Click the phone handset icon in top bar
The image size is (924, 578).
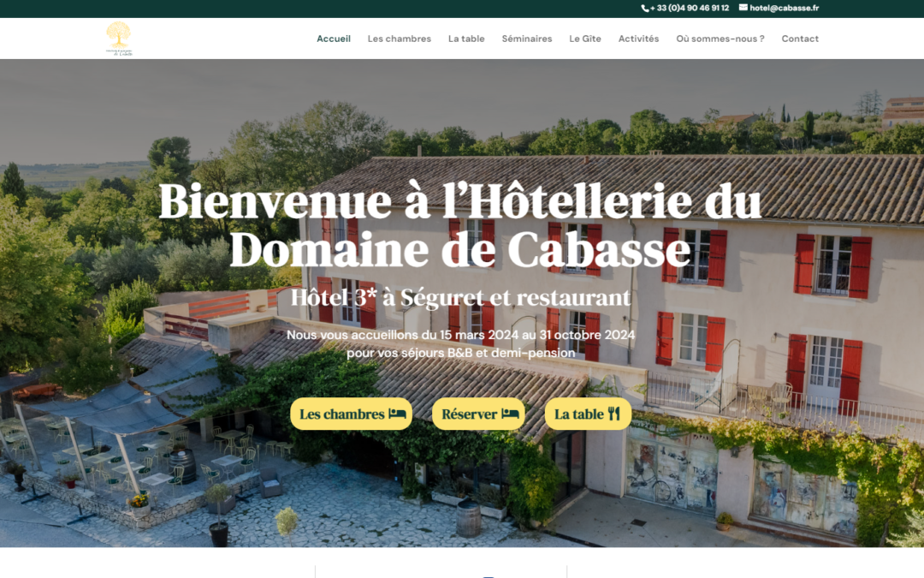[645, 9]
